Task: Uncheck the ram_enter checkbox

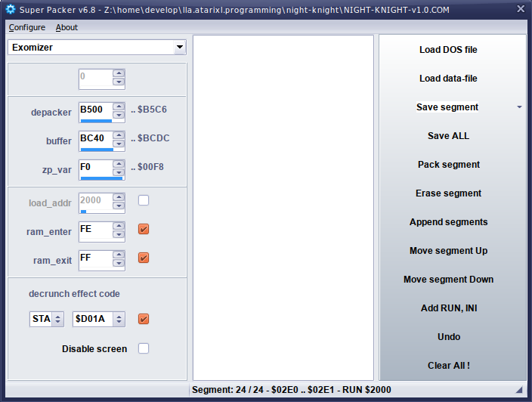Action: [x=144, y=229]
